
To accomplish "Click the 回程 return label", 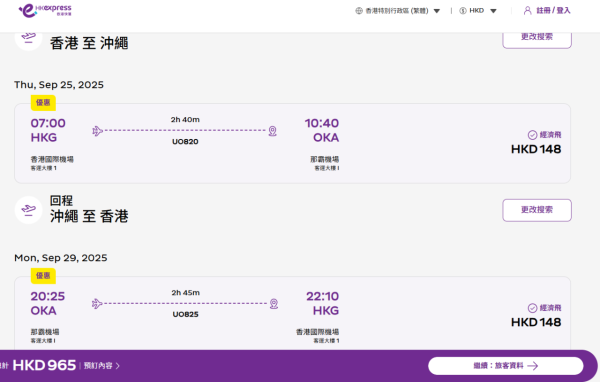I will [61, 200].
